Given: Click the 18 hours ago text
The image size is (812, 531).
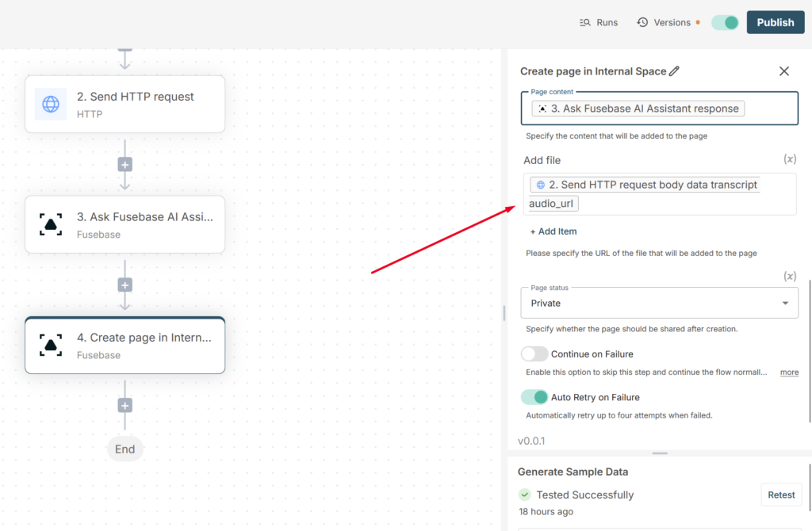Looking at the screenshot, I should coord(546,511).
